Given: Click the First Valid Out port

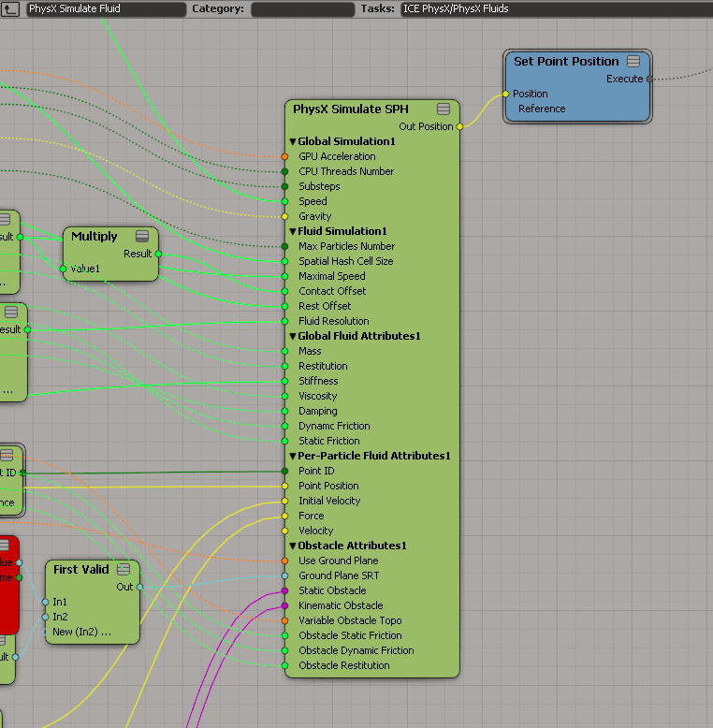Looking at the screenshot, I should pyautogui.click(x=139, y=587).
